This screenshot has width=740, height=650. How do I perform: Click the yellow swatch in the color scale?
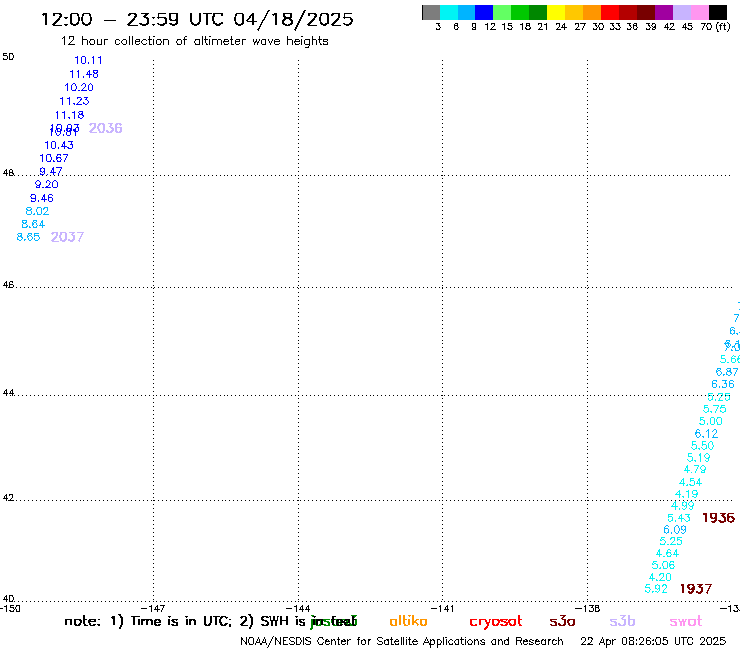pyautogui.click(x=556, y=12)
